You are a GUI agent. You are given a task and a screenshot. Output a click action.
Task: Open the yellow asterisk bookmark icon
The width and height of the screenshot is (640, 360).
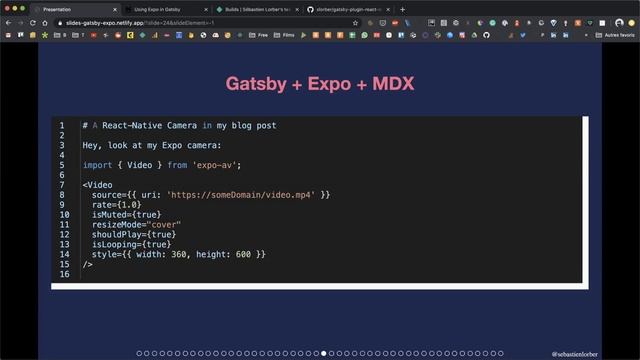[x=45, y=36]
